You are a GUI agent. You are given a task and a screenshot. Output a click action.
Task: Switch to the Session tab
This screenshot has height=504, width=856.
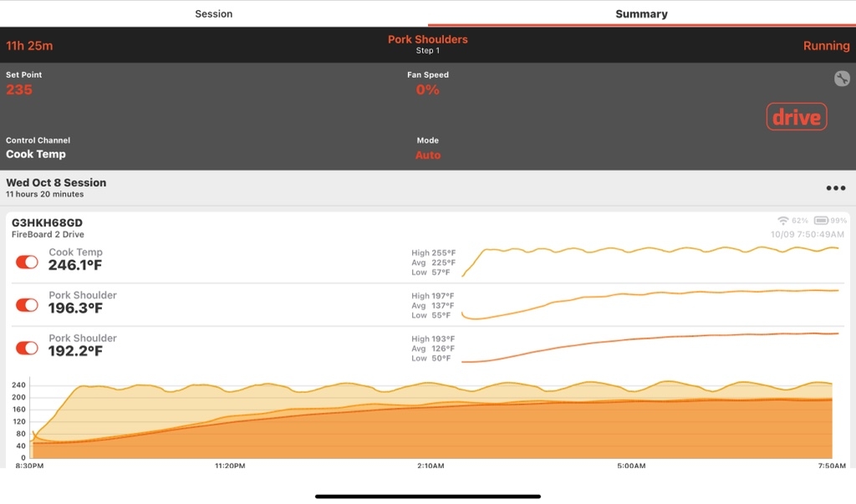tap(214, 13)
